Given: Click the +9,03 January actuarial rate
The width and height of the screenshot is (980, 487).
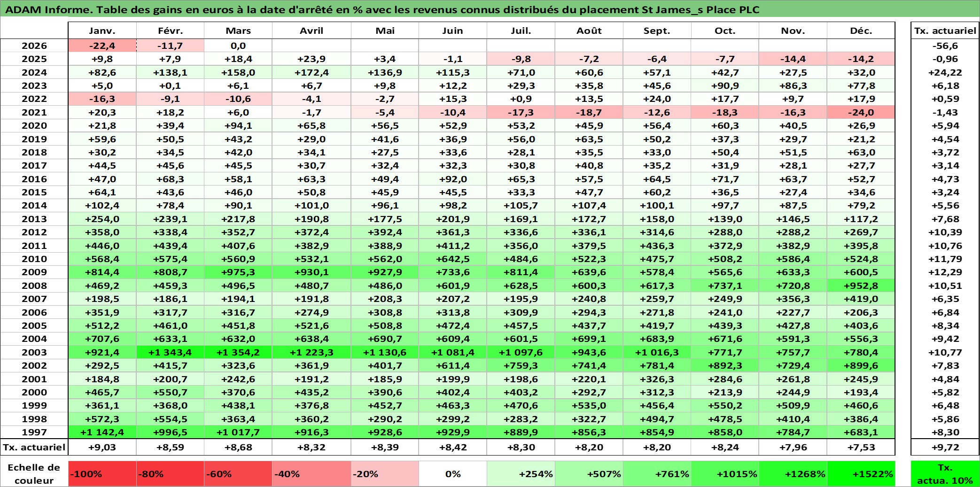Looking at the screenshot, I should click(102, 447).
